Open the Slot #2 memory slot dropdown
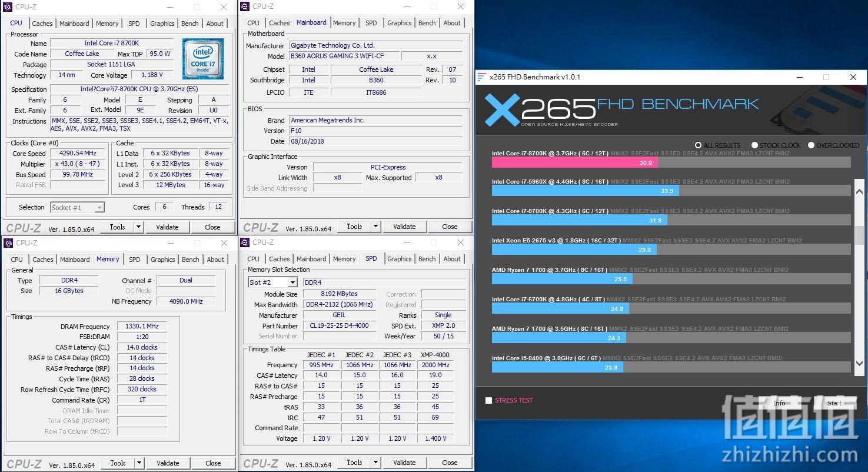Image resolution: width=868 pixels, height=472 pixels. coord(292,282)
